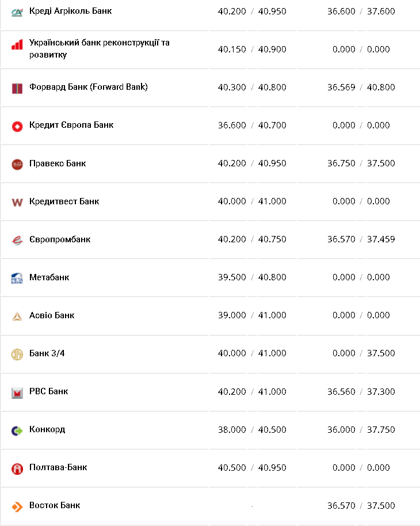Open the Форвард Банк (Forward Bank) link

pos(88,87)
